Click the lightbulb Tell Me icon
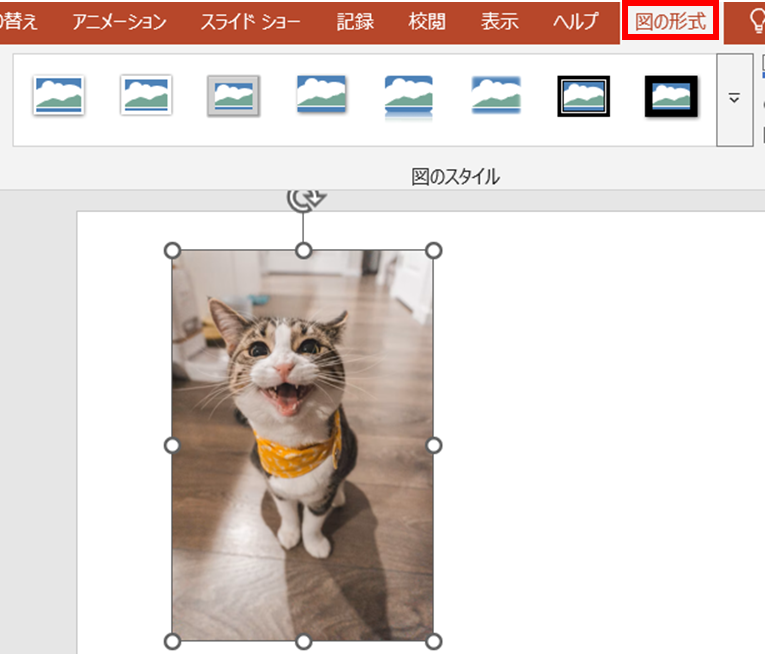This screenshot has width=765, height=654. [756, 21]
